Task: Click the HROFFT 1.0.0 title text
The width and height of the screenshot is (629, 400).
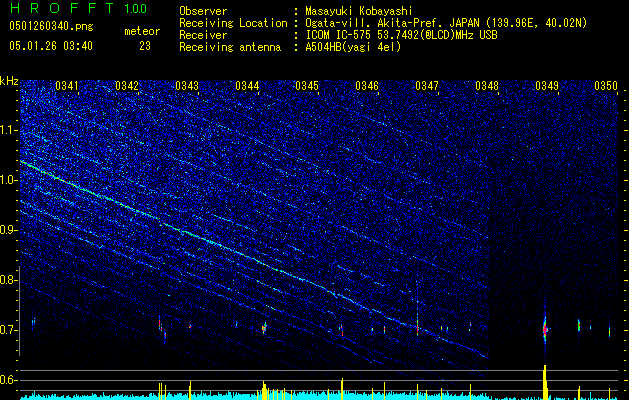Action: click(x=78, y=8)
